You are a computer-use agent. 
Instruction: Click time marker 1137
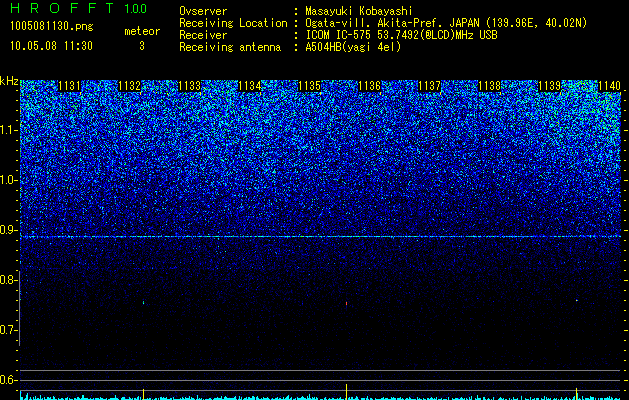(430, 86)
